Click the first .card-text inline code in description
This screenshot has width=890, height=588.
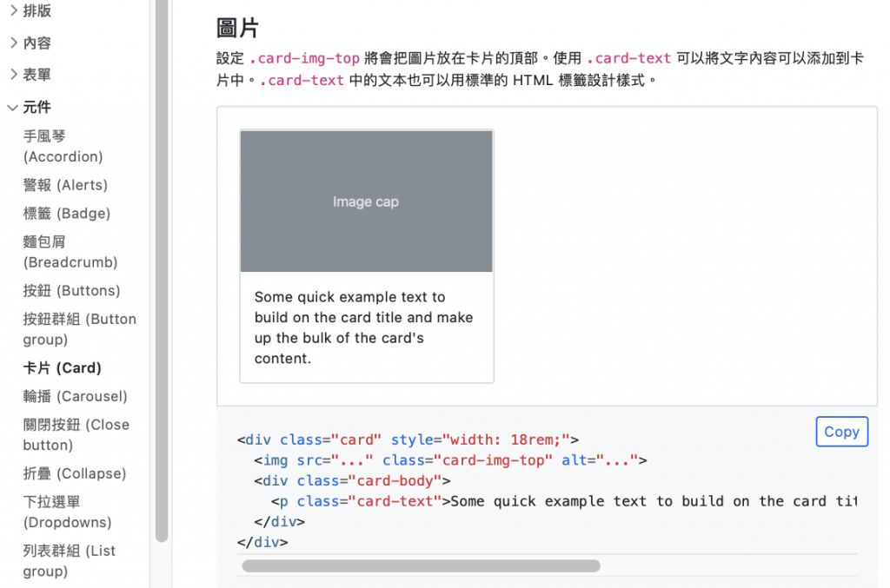[x=629, y=58]
